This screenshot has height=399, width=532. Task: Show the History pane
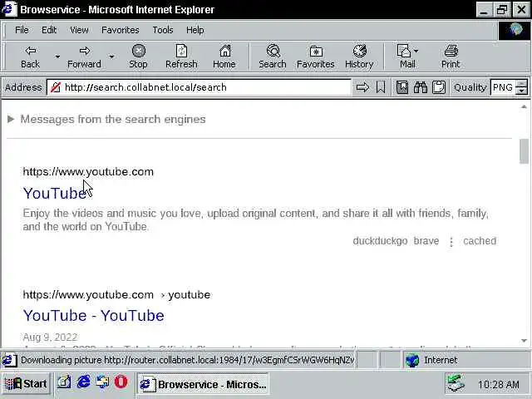pyautogui.click(x=359, y=57)
